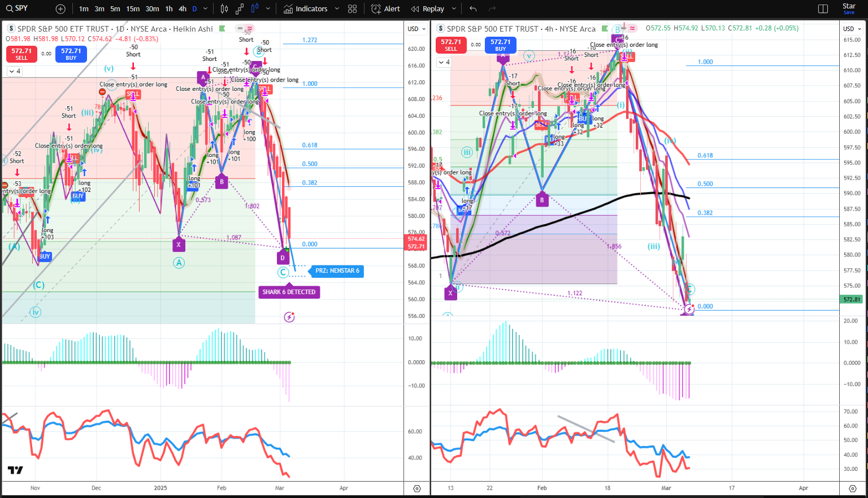Image resolution: width=868 pixels, height=498 pixels.
Task: Open time axis settings gear on 4h chart
Action: point(852,488)
